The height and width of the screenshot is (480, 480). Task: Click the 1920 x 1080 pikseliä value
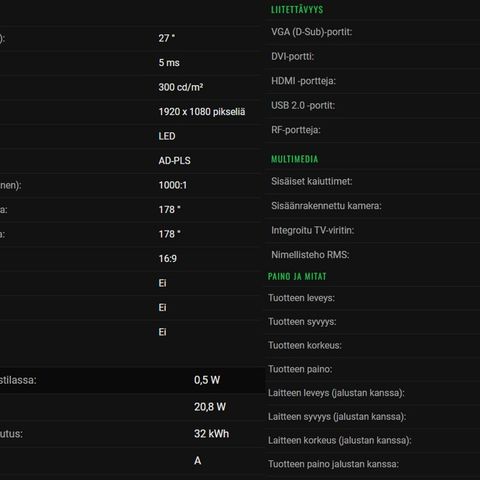[x=202, y=112]
